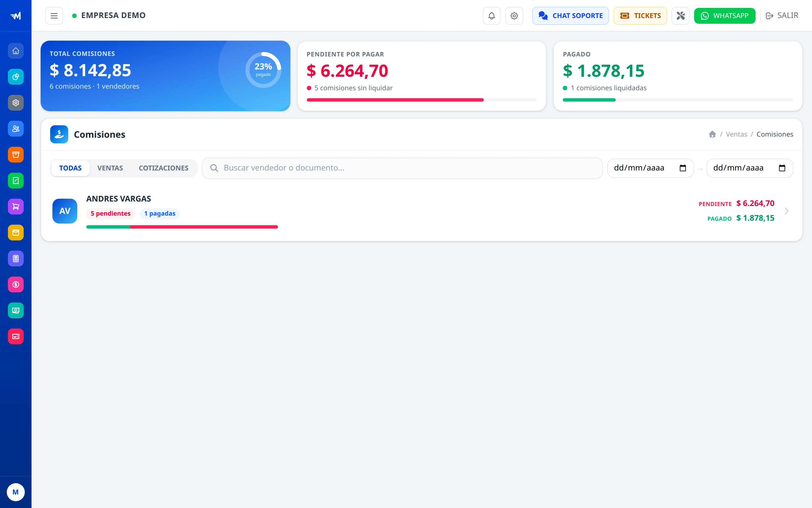
Task: Open CHAT SOPORTE
Action: [x=570, y=16]
